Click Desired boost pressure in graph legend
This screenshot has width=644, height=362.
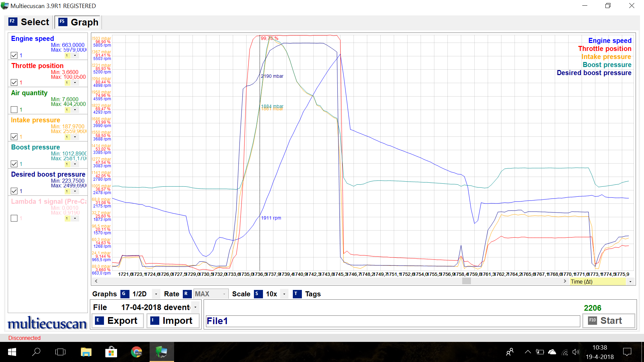coord(594,73)
